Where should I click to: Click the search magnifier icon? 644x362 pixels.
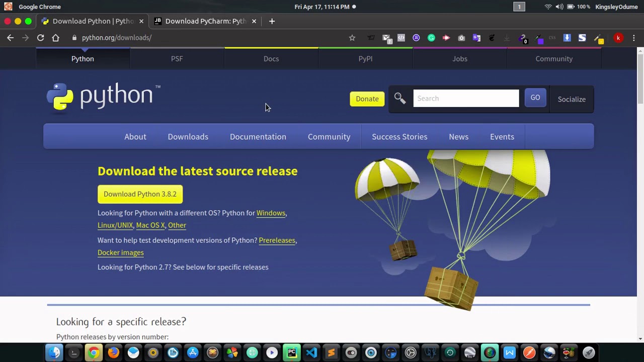tap(400, 99)
